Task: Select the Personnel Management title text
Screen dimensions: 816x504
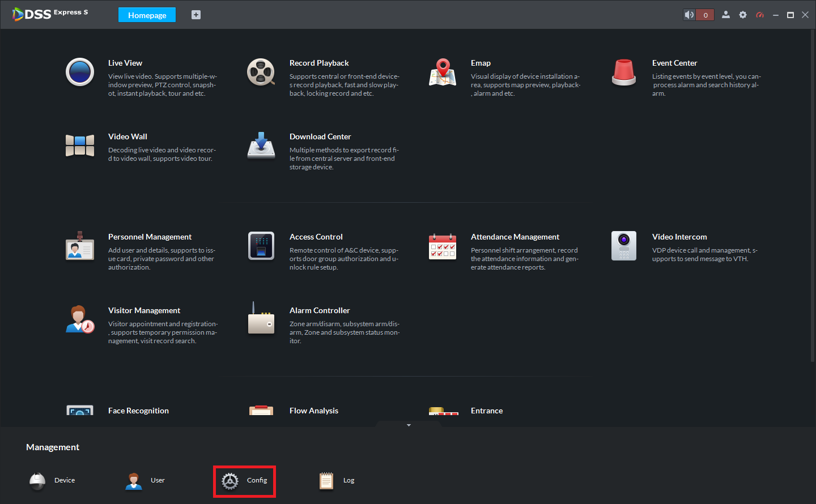Action: click(150, 237)
